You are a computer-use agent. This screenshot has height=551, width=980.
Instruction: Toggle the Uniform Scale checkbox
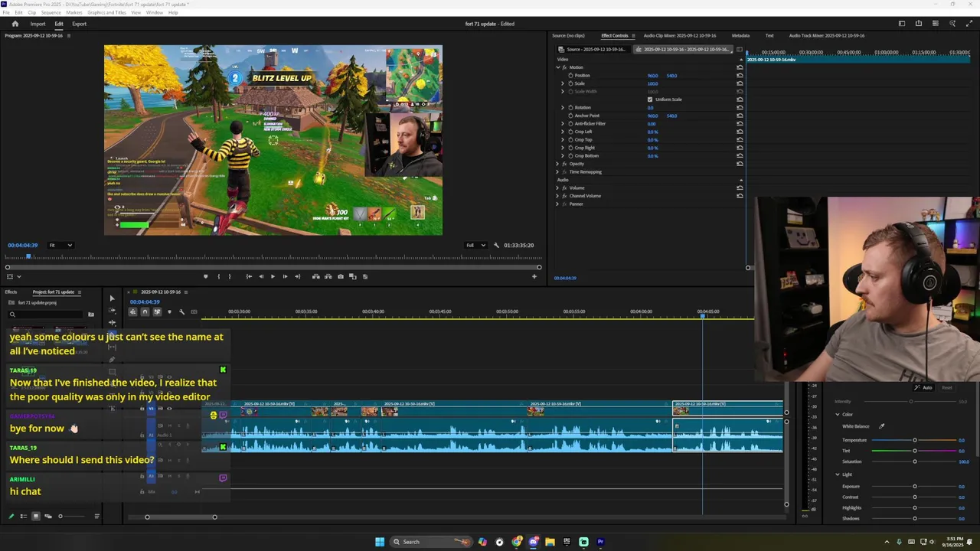tap(650, 99)
